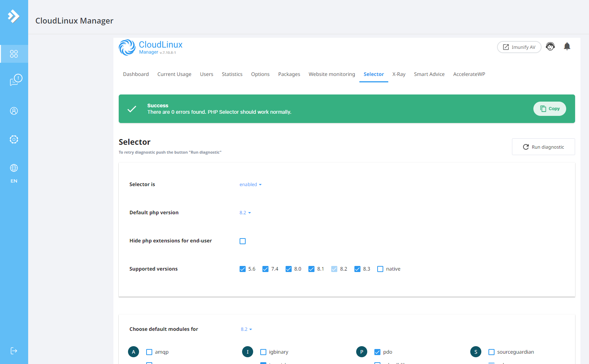The width and height of the screenshot is (589, 364).
Task: Click the PHP 8.2 supported version checkbox
Action: 334,269
